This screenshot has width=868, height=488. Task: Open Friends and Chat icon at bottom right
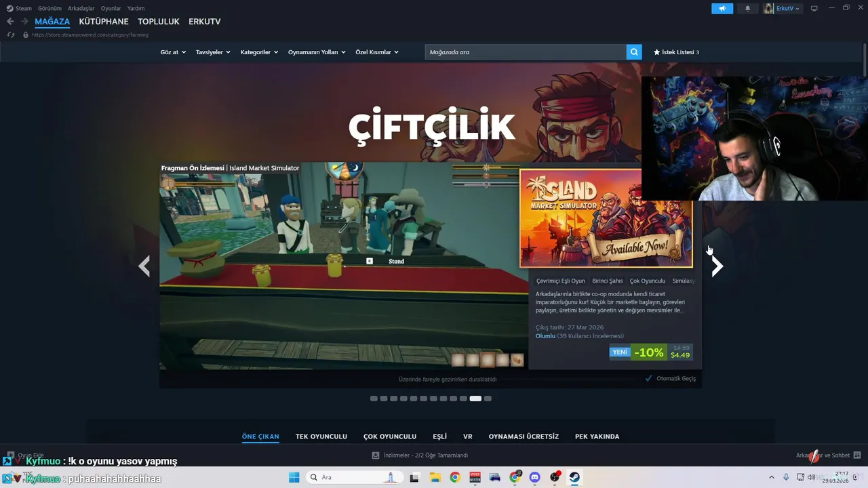coord(857,455)
